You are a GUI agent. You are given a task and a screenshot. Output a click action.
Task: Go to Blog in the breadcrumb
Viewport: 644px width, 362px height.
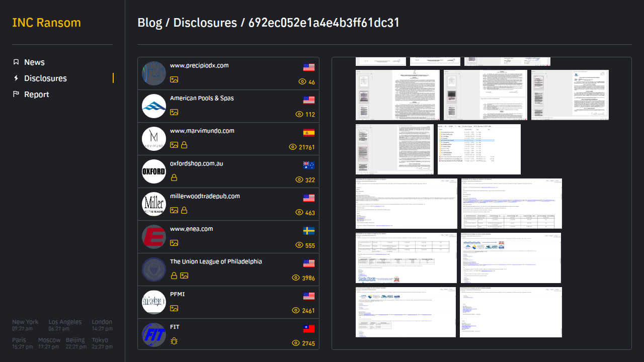click(149, 23)
